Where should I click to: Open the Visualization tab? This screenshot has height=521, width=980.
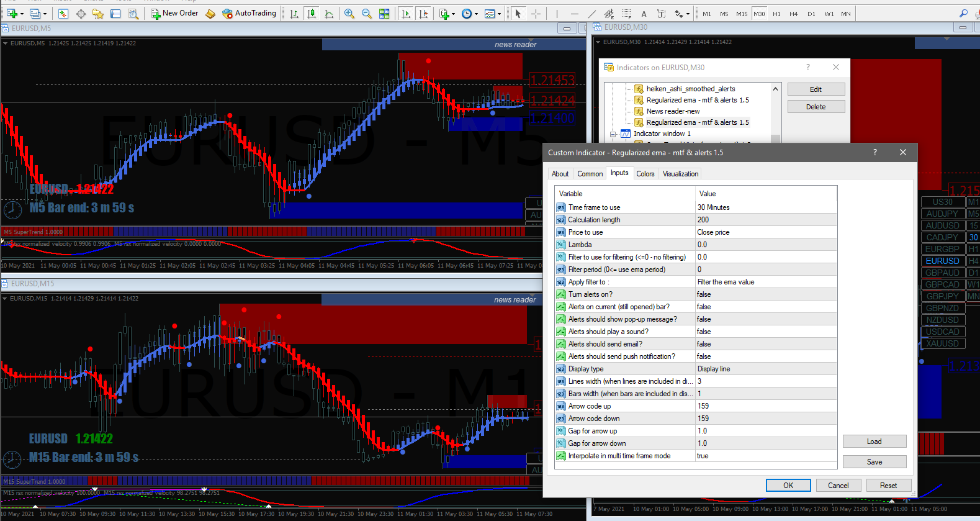coord(680,174)
